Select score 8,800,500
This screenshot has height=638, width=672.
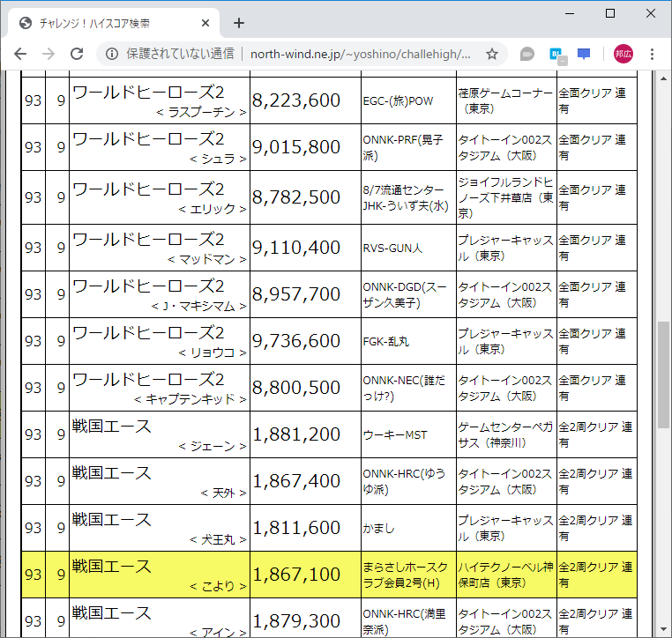(x=296, y=388)
